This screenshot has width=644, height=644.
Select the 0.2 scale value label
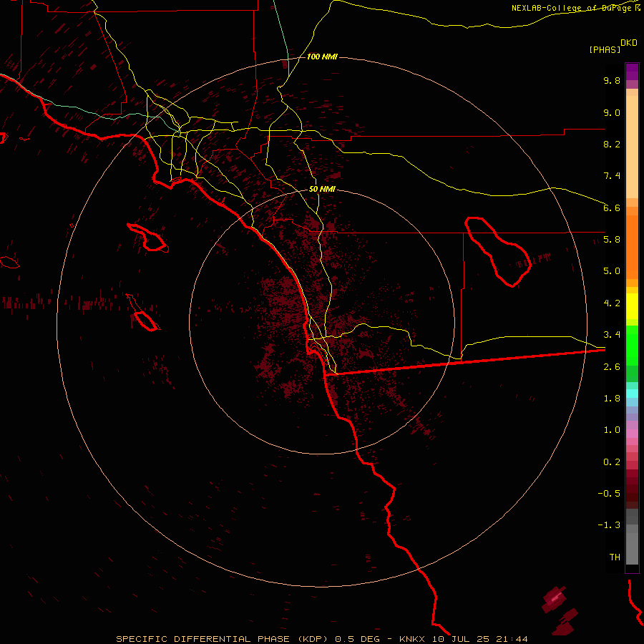[612, 462]
